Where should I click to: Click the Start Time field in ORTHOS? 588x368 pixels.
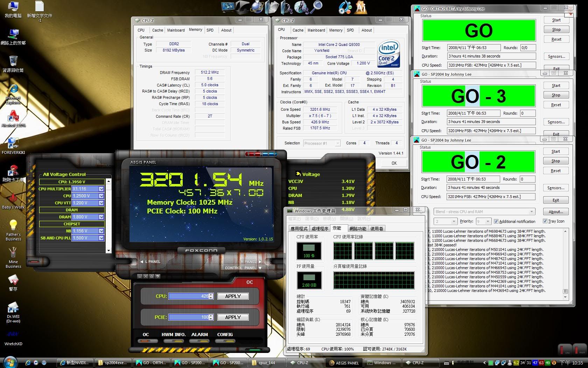(474, 48)
